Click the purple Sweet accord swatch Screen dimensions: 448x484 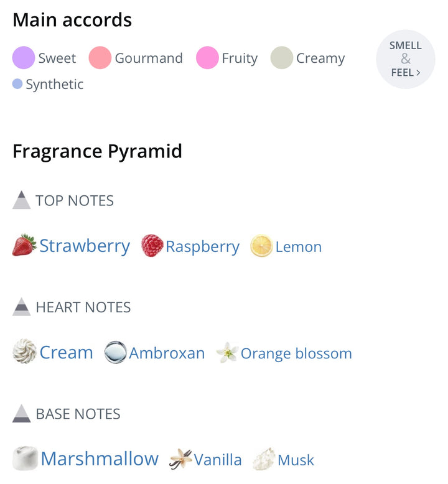[x=24, y=58]
